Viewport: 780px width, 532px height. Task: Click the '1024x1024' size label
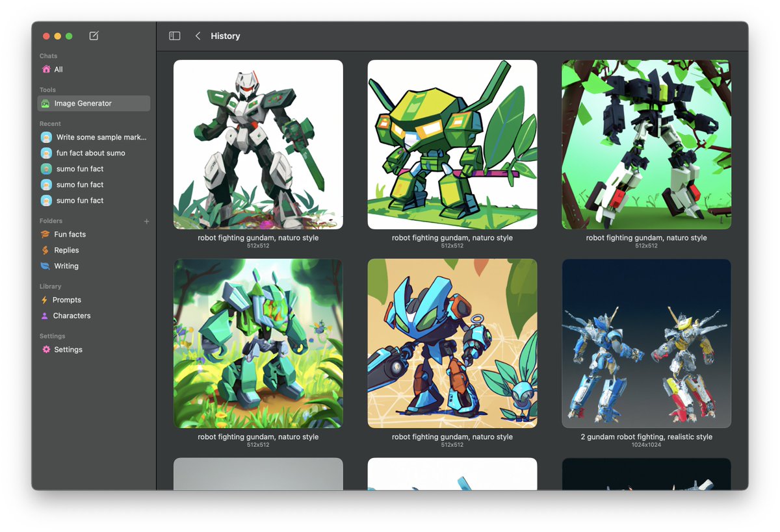click(646, 445)
